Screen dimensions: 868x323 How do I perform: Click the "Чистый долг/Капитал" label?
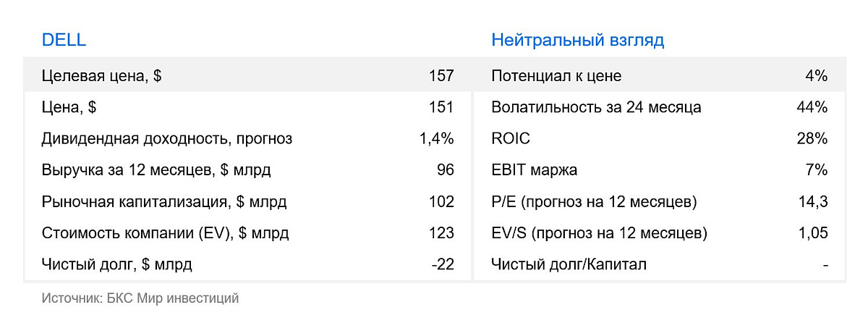(569, 264)
